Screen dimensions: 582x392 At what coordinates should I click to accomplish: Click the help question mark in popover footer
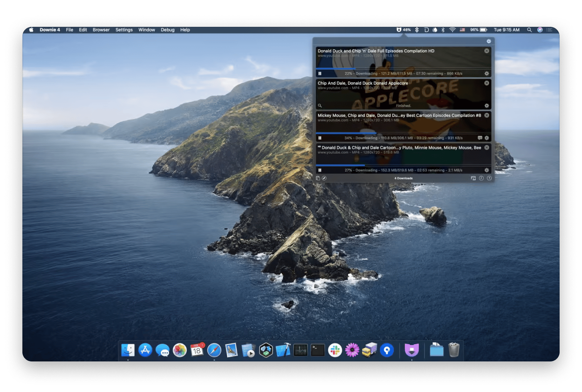click(489, 178)
